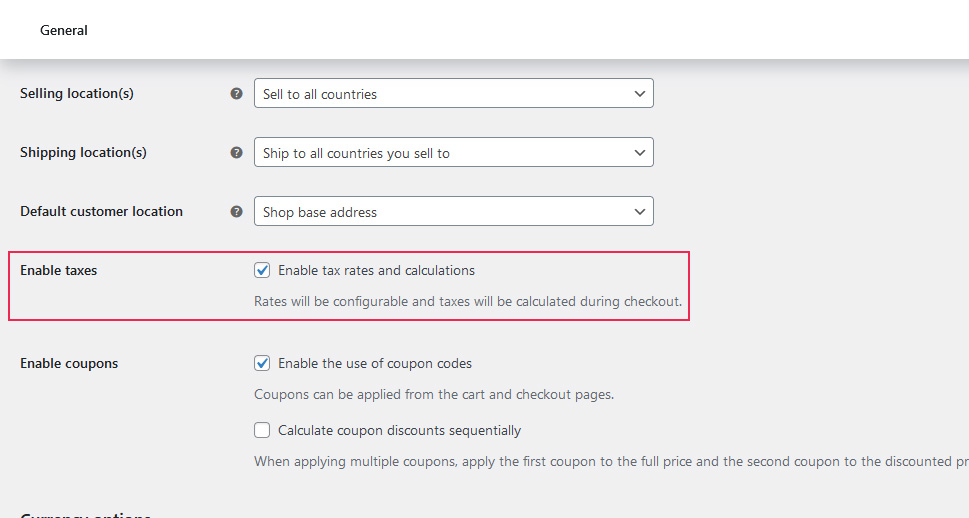Click the Enable coupons row heading
The width and height of the screenshot is (969, 518).
point(69,363)
